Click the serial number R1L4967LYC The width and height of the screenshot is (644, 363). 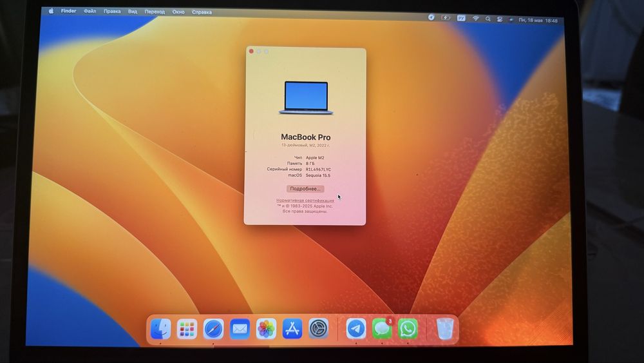[318, 170]
